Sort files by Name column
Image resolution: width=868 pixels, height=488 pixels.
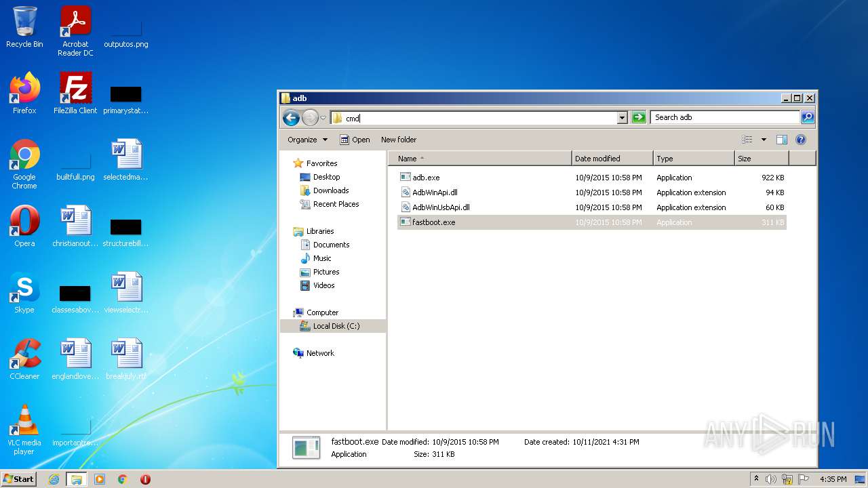[480, 159]
